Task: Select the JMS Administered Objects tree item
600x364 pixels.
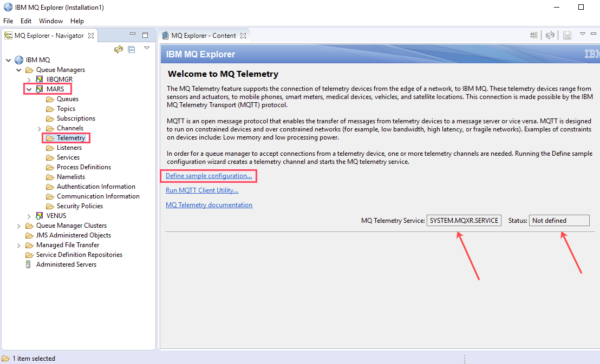Action: [74, 235]
